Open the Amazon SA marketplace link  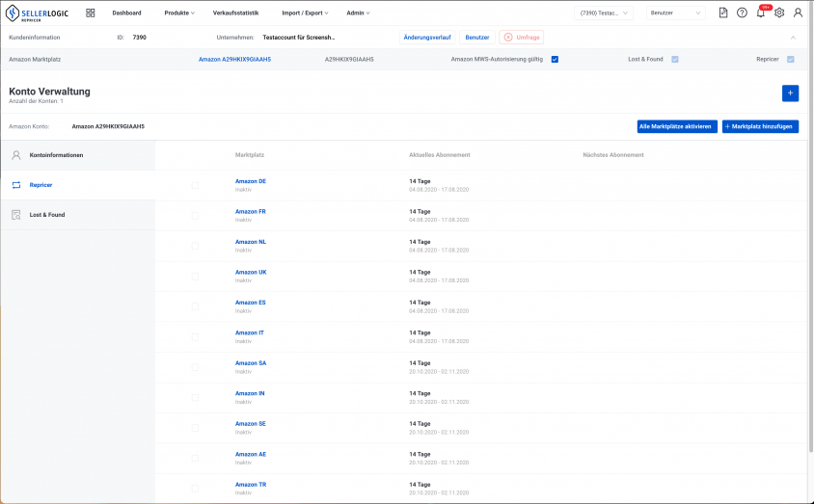(x=251, y=363)
